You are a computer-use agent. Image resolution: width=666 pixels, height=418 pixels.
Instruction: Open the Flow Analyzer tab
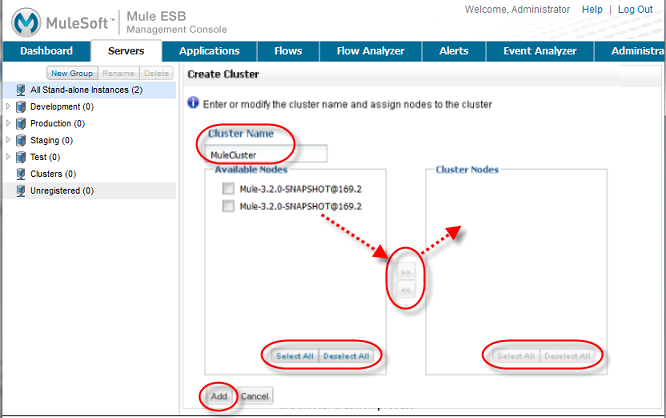370,51
